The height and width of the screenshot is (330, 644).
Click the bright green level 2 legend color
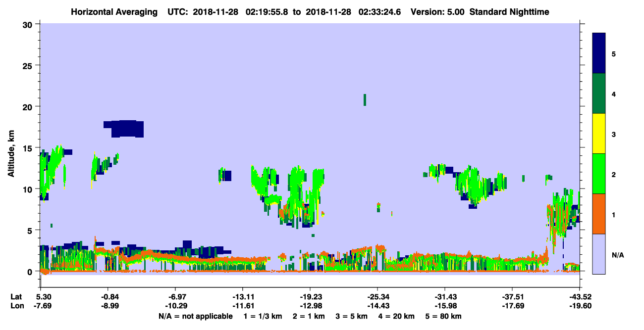(599, 174)
